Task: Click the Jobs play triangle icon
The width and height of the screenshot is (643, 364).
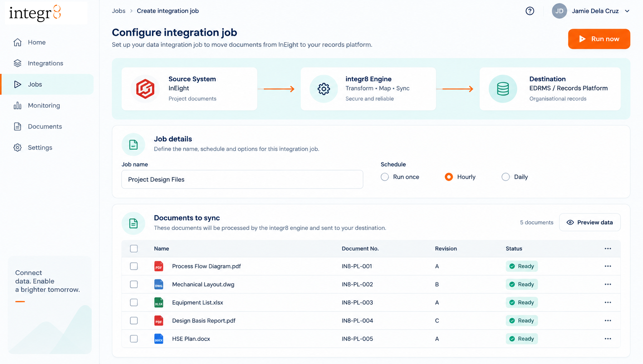Action: tap(17, 84)
